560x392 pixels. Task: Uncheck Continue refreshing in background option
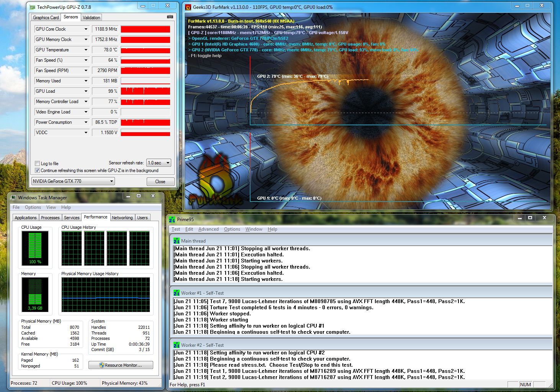[x=37, y=171]
